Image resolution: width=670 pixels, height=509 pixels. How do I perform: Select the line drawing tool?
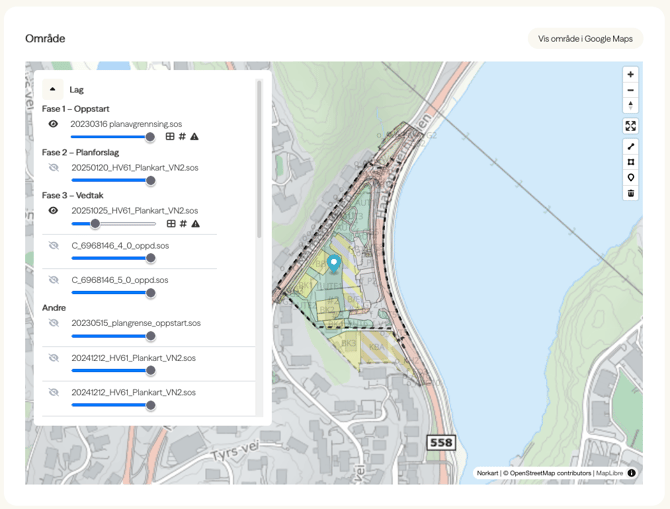(x=630, y=147)
